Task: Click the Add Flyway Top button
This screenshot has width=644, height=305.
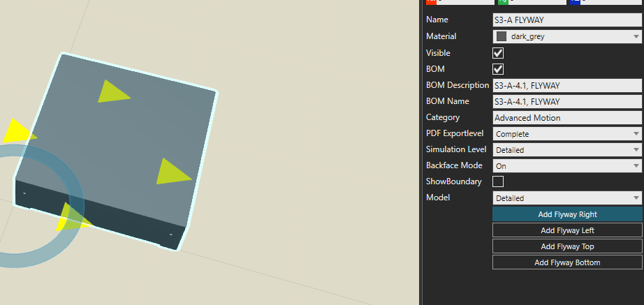Action: (x=566, y=246)
